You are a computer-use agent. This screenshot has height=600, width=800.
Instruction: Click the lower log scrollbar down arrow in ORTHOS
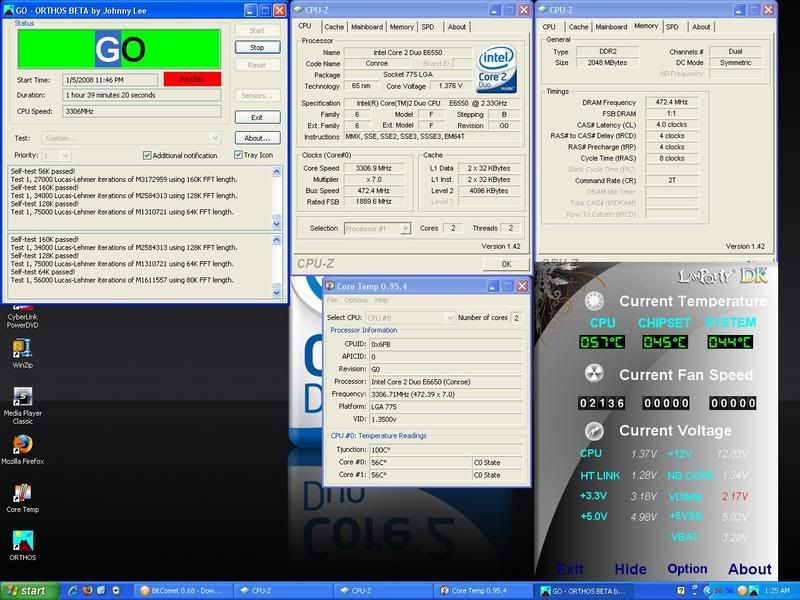[x=277, y=292]
